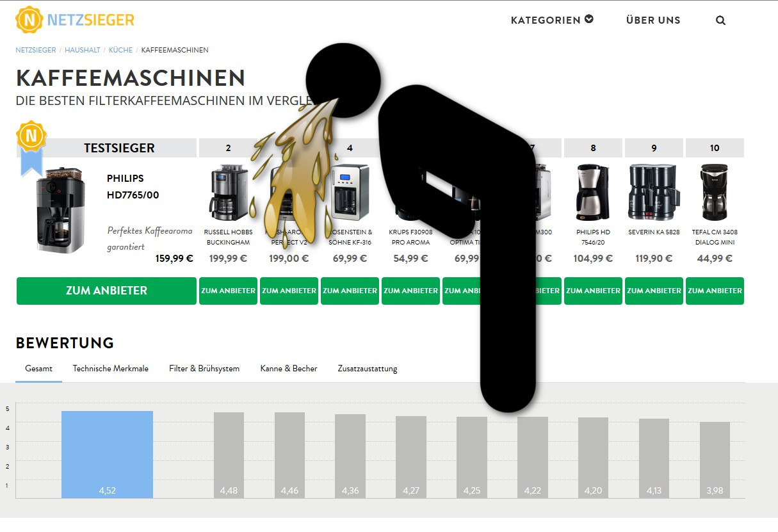Switch to Kanne & Becher tab
778x532 pixels.
(x=289, y=369)
